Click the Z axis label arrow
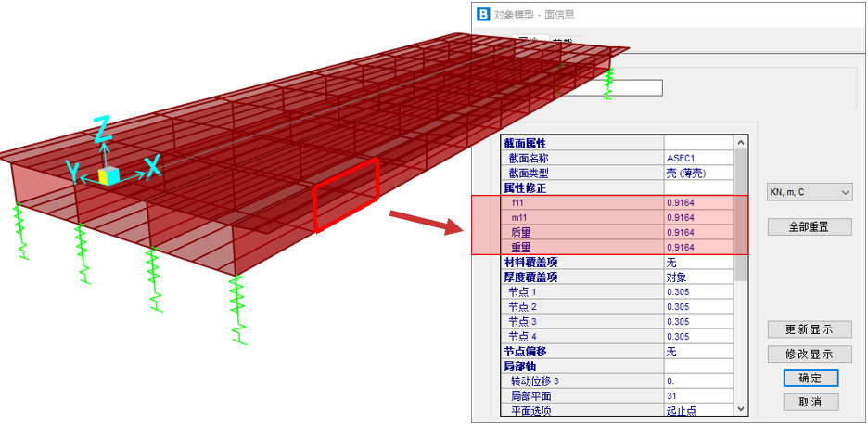 pyautogui.click(x=104, y=129)
